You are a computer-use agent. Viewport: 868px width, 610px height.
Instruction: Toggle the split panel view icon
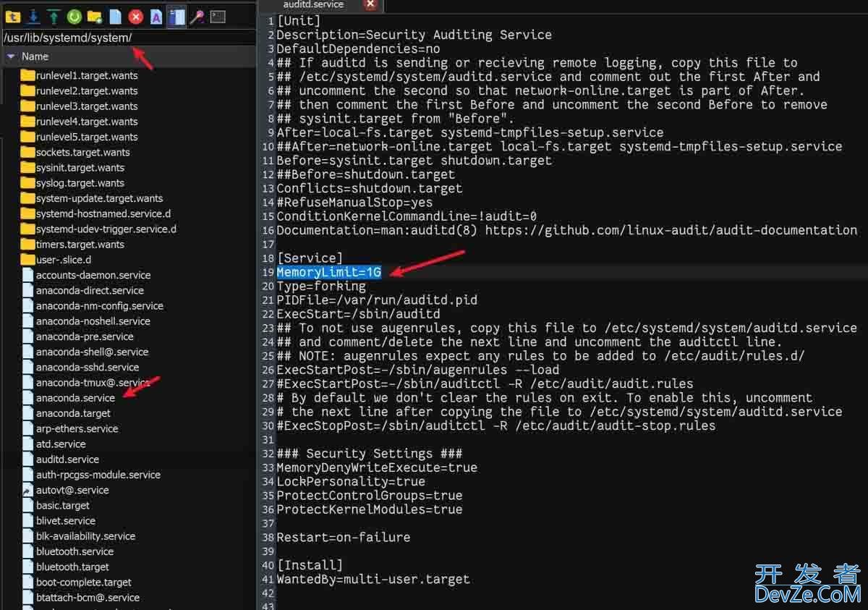[176, 16]
